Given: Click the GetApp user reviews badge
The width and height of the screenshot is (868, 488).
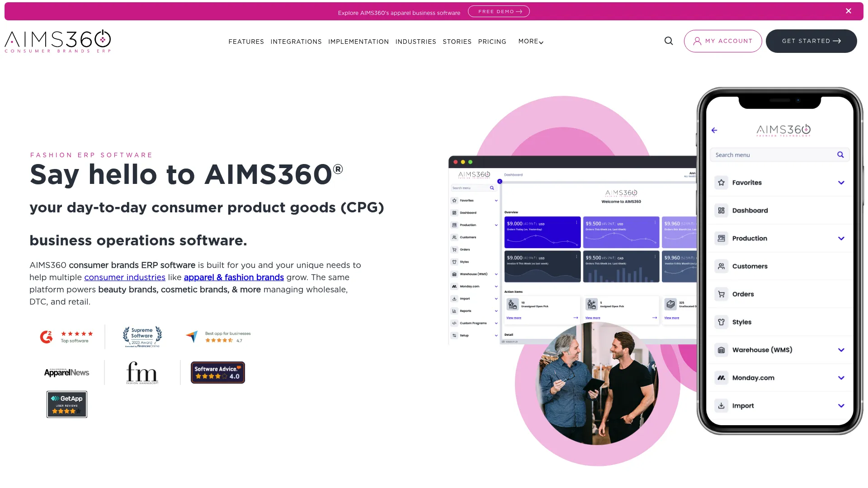Looking at the screenshot, I should 67,404.
